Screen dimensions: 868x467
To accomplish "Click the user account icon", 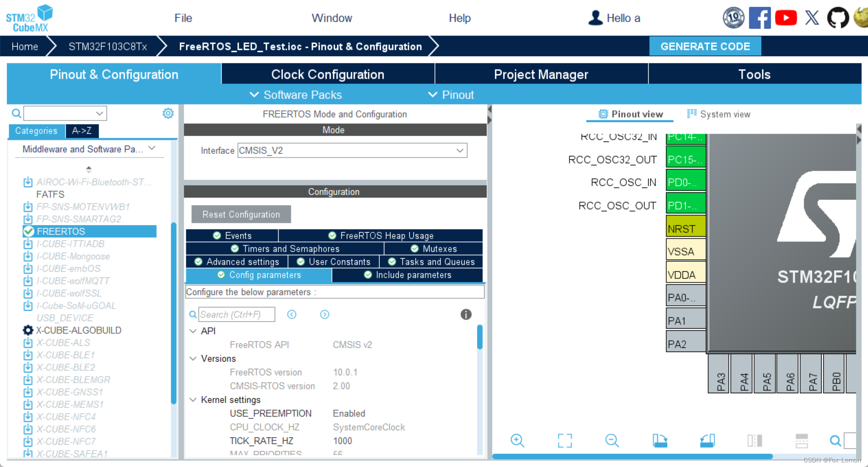I will pos(595,18).
